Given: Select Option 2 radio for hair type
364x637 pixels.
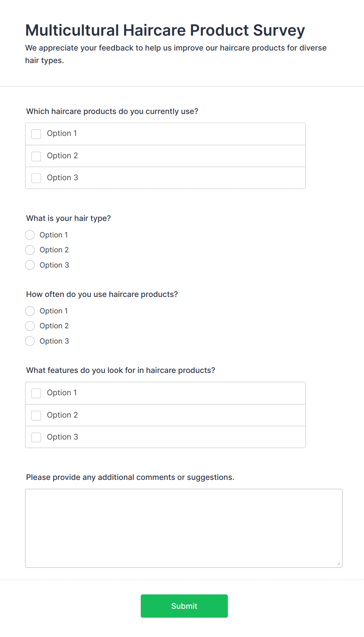Looking at the screenshot, I should pyautogui.click(x=30, y=250).
